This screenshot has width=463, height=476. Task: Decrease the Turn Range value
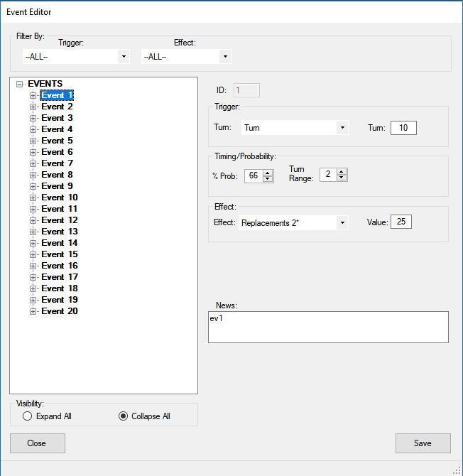[342, 178]
